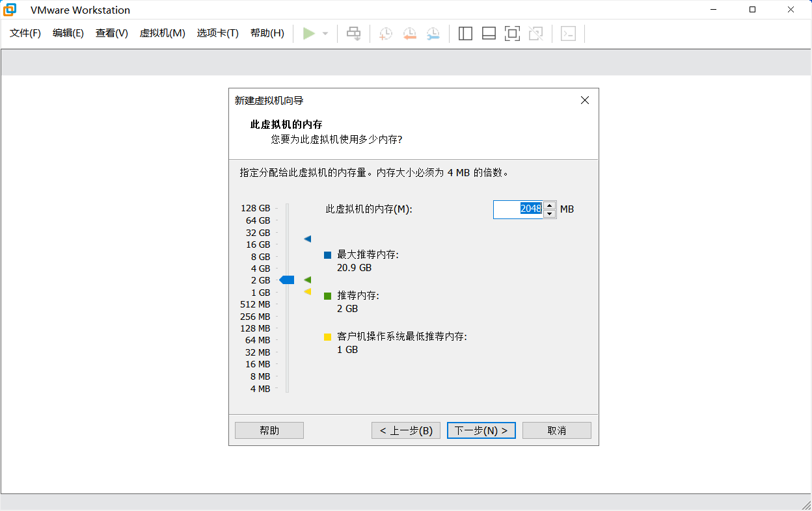Click the memory size input field
This screenshot has width=812, height=511.
[x=517, y=209]
